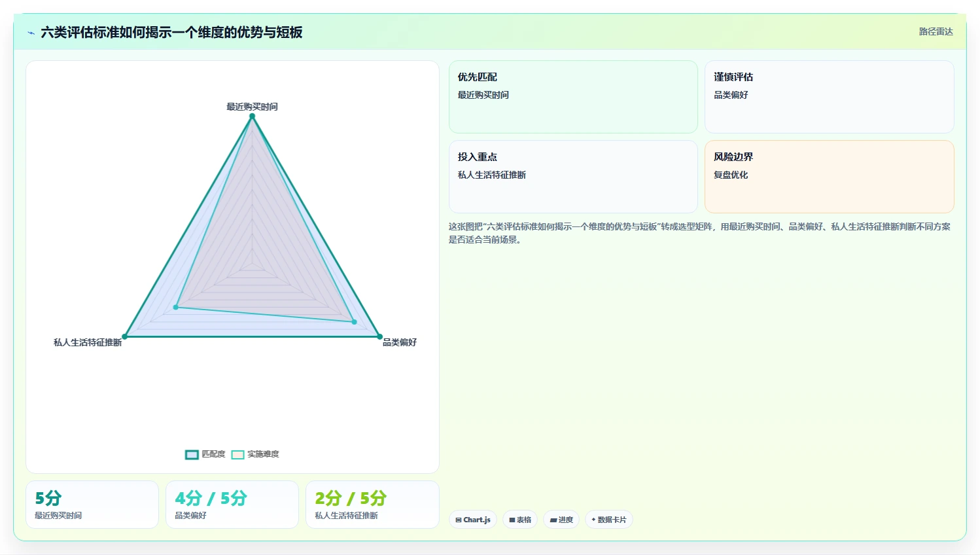Click the 4分 / 5分 品类偏好 score card

point(232,505)
